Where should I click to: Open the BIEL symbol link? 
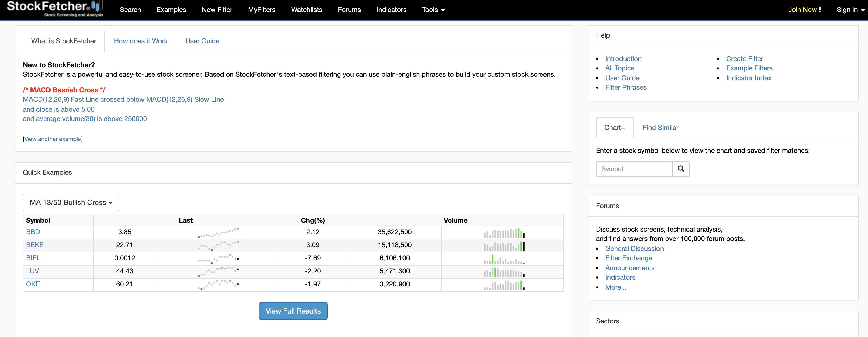33,258
